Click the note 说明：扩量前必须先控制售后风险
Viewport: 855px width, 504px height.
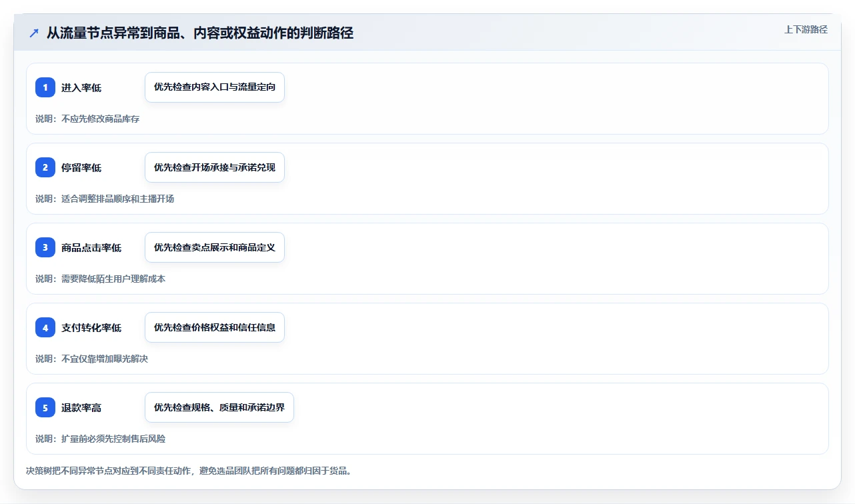pos(100,439)
